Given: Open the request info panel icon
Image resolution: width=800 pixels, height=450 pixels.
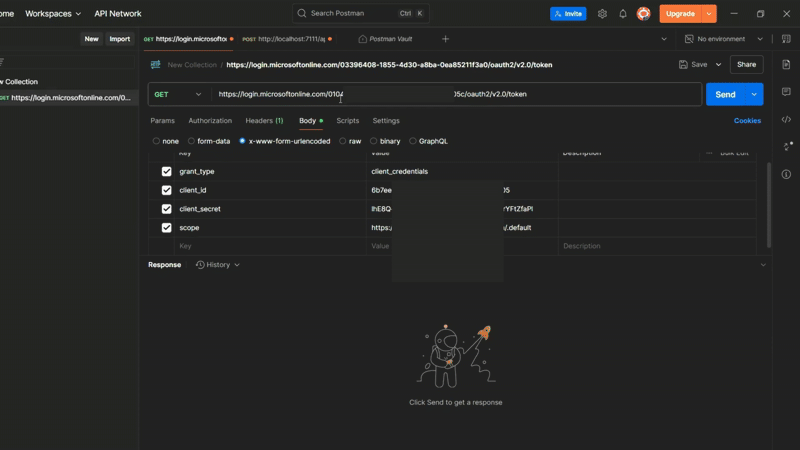Looking at the screenshot, I should pos(786,174).
